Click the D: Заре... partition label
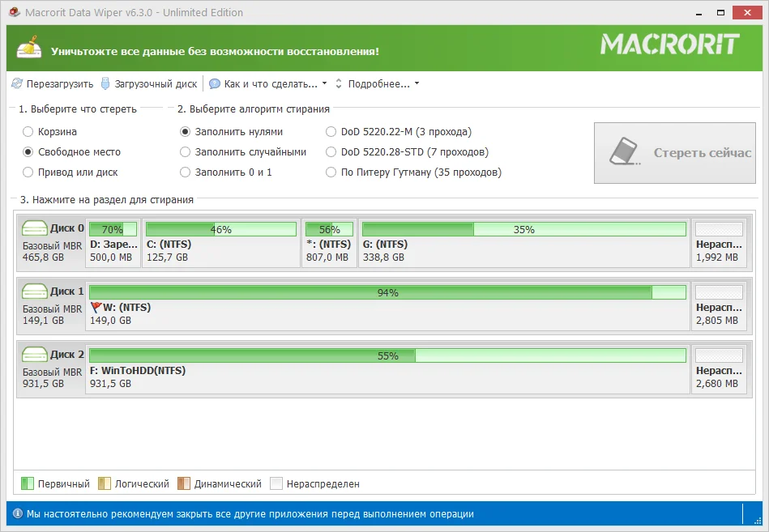This screenshot has width=769, height=532. pos(113,244)
